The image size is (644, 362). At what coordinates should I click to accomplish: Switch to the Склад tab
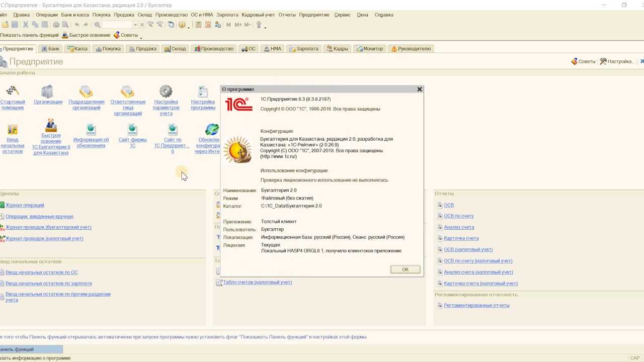pos(175,49)
